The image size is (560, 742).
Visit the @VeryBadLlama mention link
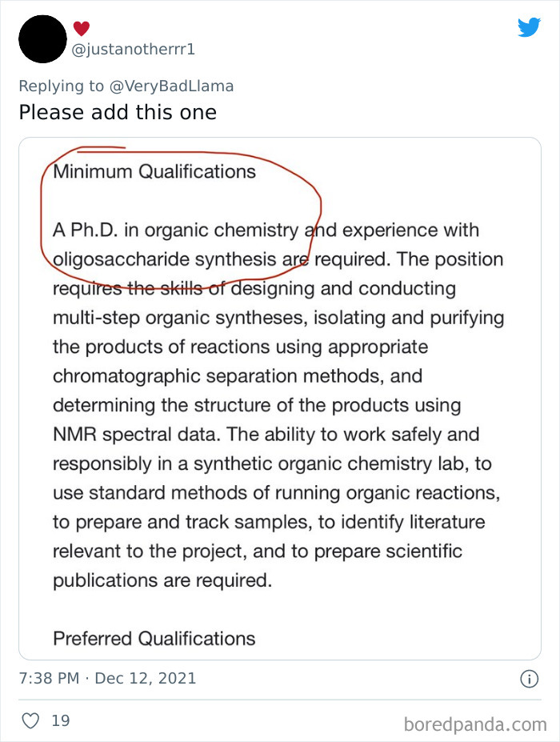tap(170, 86)
